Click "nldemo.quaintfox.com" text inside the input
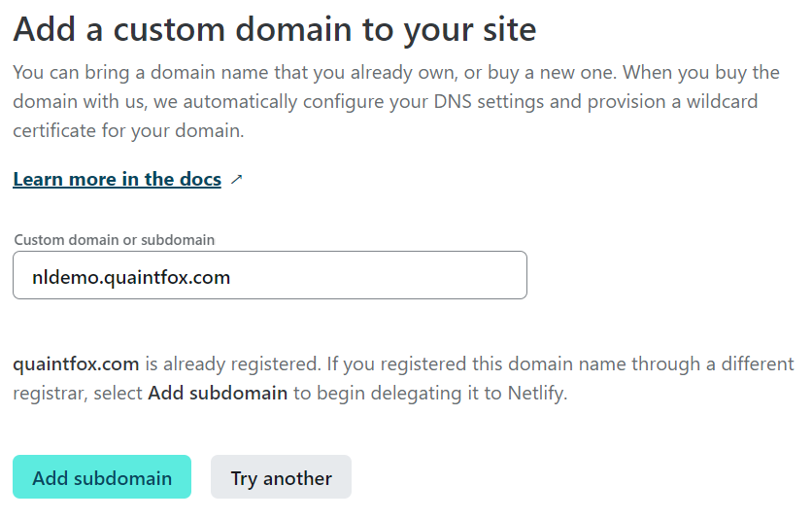 coord(131,277)
